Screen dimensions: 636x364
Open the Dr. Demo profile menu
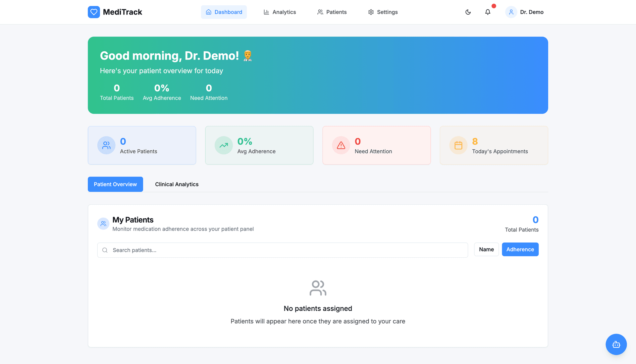pos(531,12)
